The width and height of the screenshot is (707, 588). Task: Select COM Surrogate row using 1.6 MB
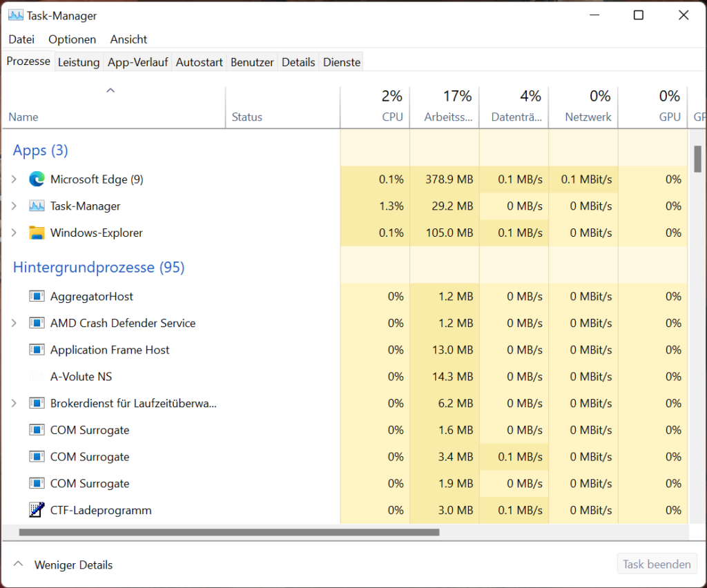[x=345, y=430]
